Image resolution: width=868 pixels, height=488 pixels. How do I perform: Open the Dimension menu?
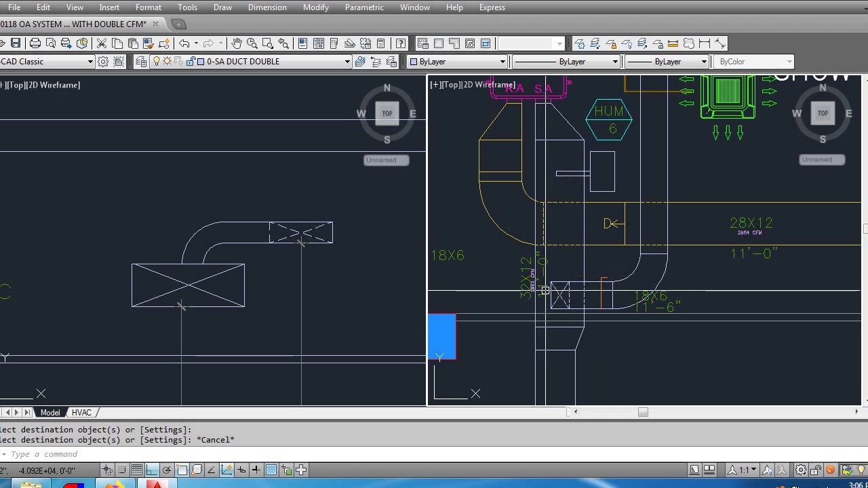click(267, 7)
